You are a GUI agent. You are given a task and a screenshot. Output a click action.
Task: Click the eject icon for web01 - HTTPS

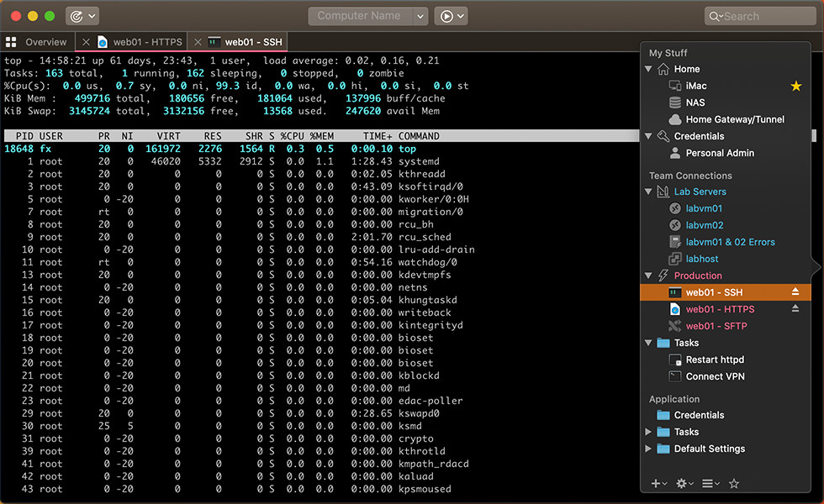click(795, 309)
